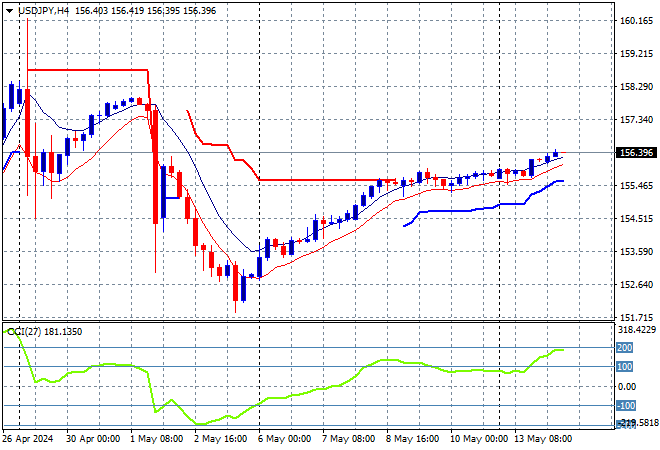The image size is (660, 450).
Task: Click the OHLC values 156.403 156.419 156.395 156.396
Action: click(146, 11)
